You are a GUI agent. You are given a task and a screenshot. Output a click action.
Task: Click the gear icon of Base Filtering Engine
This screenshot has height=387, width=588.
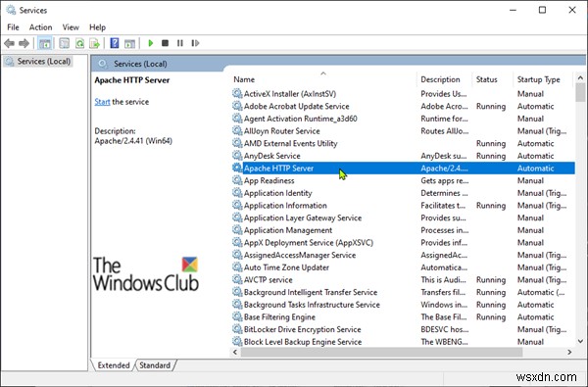tap(237, 316)
